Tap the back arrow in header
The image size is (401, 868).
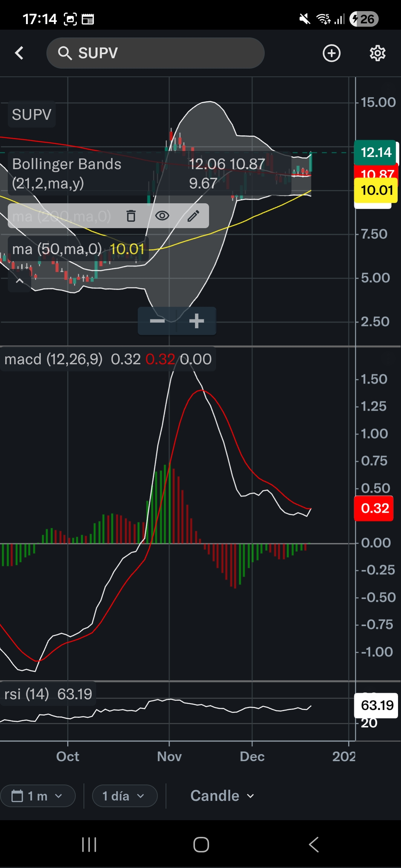click(19, 53)
